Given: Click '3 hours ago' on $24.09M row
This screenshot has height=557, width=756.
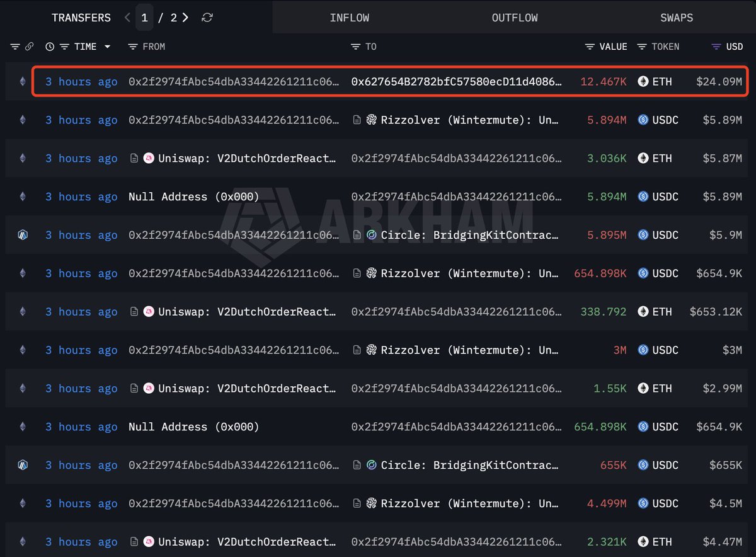Looking at the screenshot, I should click(81, 81).
